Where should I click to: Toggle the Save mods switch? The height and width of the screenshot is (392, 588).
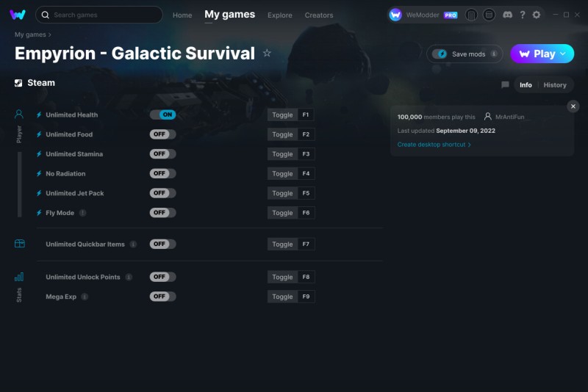(x=439, y=54)
